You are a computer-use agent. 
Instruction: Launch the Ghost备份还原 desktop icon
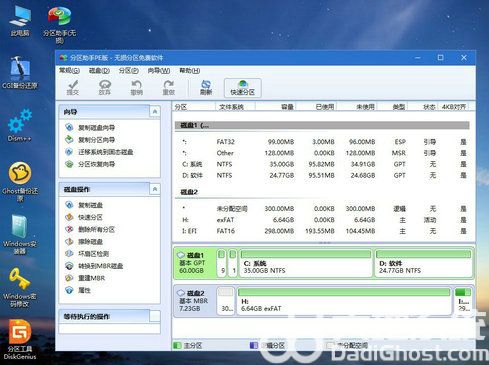point(20,182)
